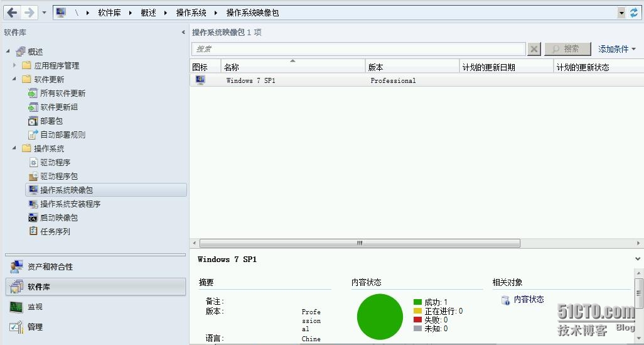Click the 搜索 search button
The width and height of the screenshot is (644, 345).
click(x=567, y=49)
